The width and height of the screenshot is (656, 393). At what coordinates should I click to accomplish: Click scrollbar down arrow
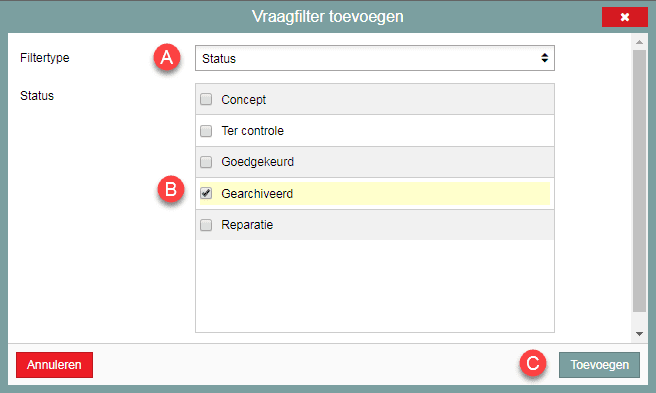639,334
